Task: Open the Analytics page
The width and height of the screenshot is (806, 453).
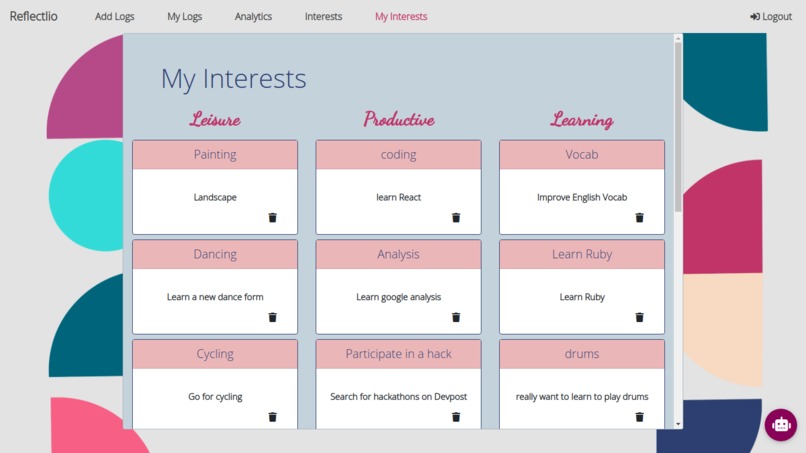Action: point(253,16)
